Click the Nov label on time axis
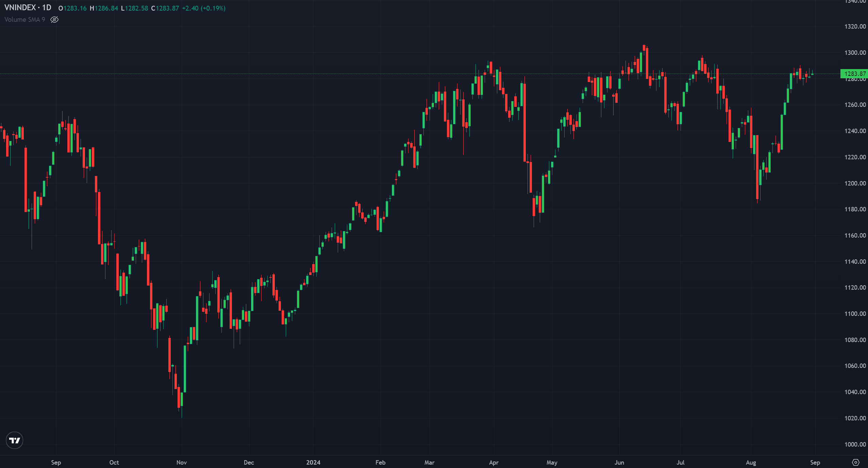Image resolution: width=868 pixels, height=468 pixels. [x=182, y=462]
